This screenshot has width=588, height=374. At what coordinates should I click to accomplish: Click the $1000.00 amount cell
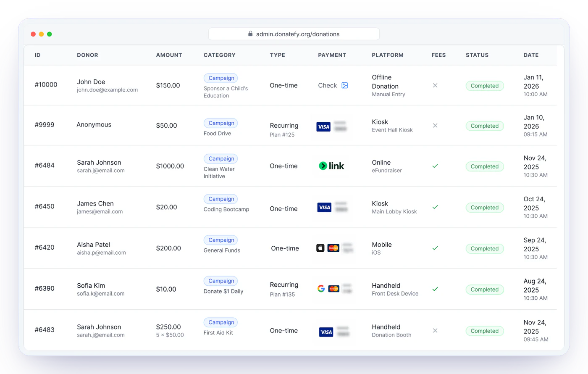coord(170,166)
